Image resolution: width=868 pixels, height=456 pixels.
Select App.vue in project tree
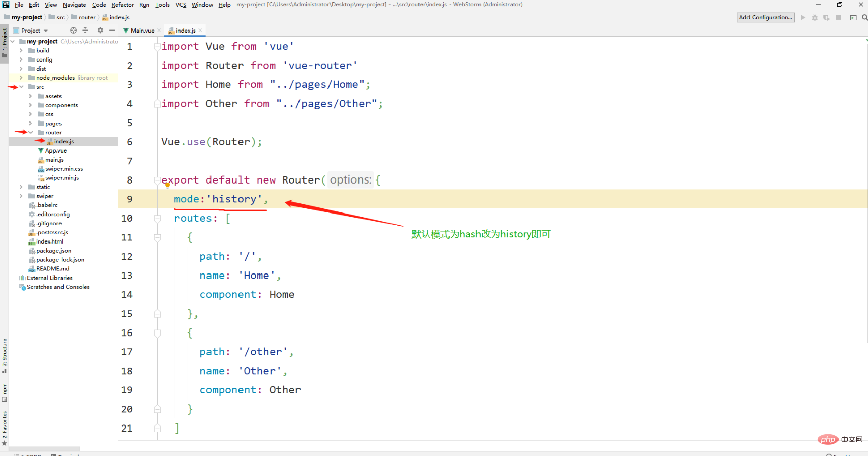pos(55,150)
